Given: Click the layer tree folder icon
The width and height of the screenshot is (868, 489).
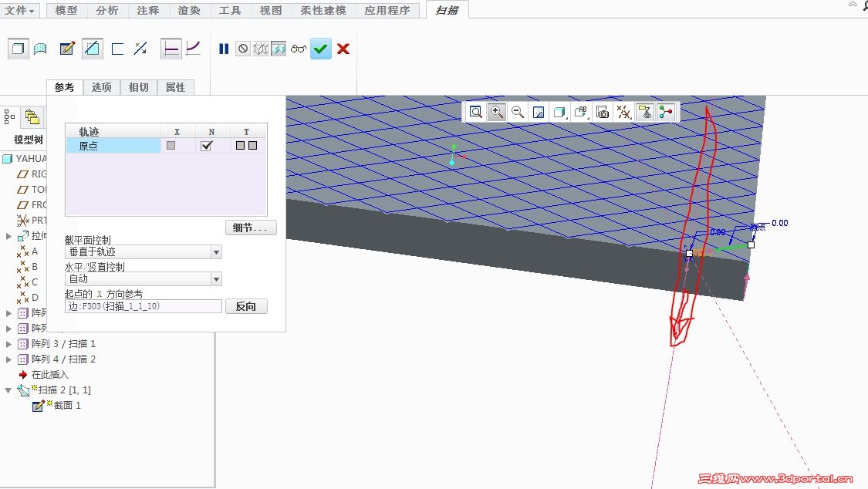Looking at the screenshot, I should tap(32, 116).
